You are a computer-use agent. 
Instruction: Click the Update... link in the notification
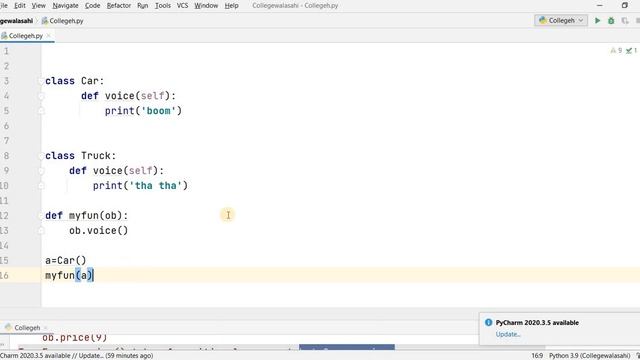click(x=508, y=334)
